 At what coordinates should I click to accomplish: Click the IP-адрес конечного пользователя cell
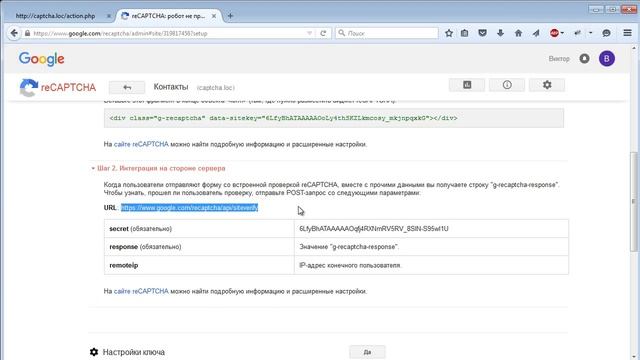(431, 265)
